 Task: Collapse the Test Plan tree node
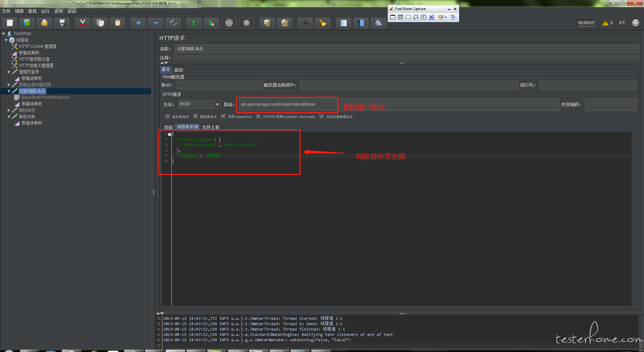pos(4,34)
